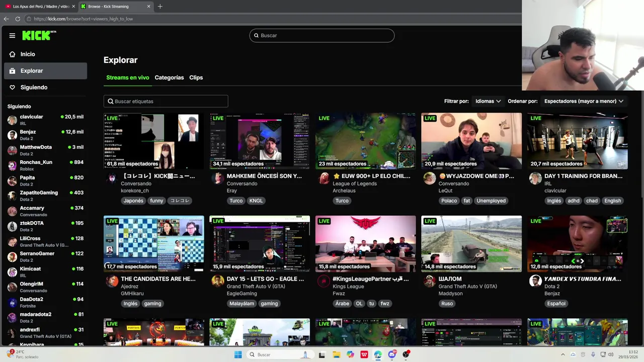Click the Fwaz channel avatar
644x362 pixels.
point(324,281)
